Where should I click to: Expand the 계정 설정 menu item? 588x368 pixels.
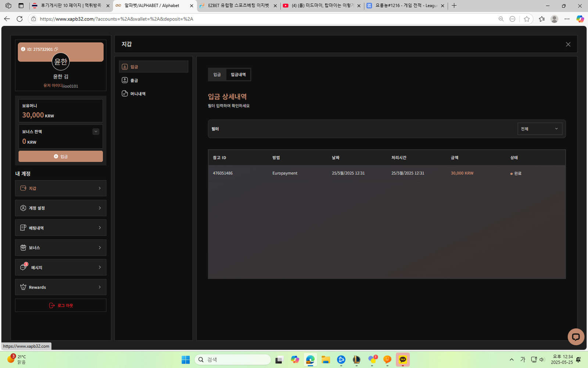point(61,208)
